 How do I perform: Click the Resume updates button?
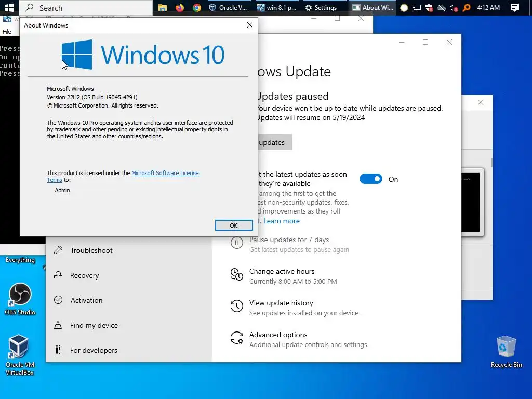coord(274,142)
